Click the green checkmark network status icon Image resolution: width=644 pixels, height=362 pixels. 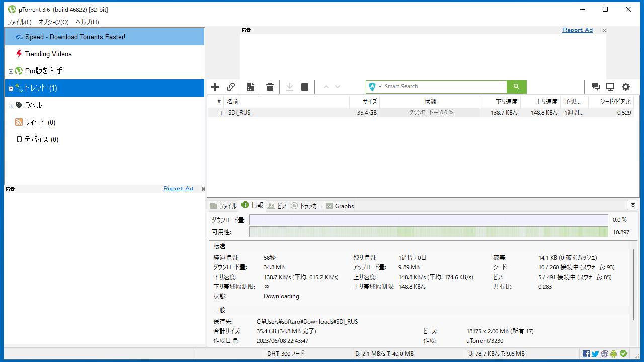click(623, 354)
